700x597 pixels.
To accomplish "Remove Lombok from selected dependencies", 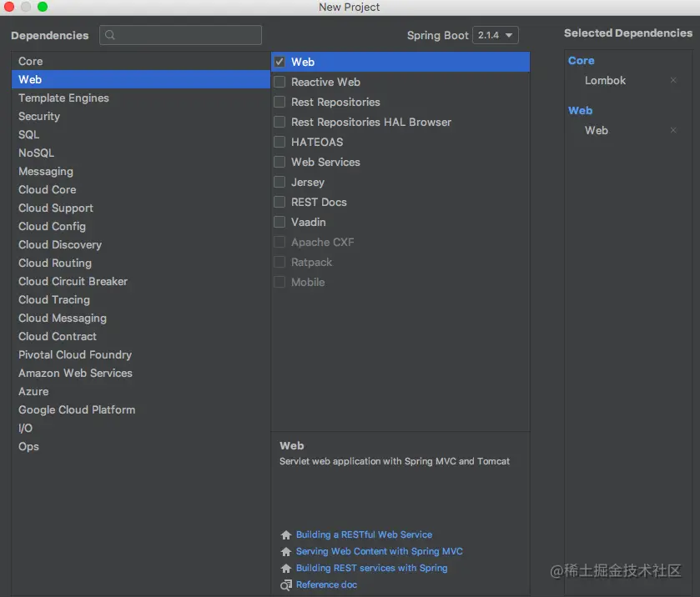I will click(x=673, y=80).
